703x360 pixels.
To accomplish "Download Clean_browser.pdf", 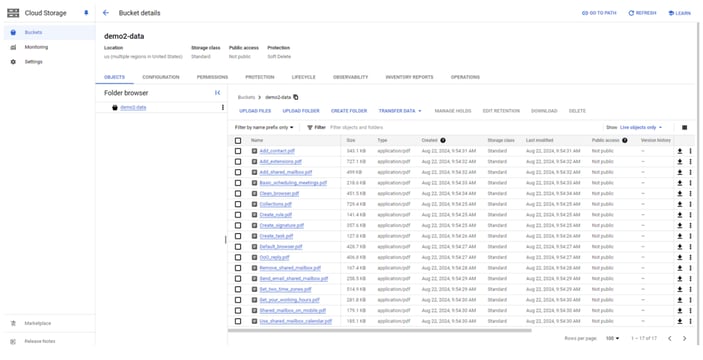I will [x=680, y=194].
